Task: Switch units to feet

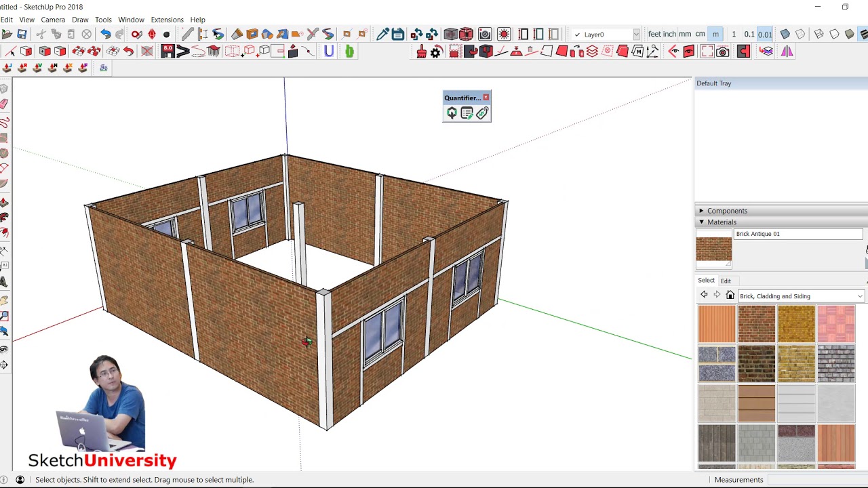Action: pyautogui.click(x=654, y=35)
